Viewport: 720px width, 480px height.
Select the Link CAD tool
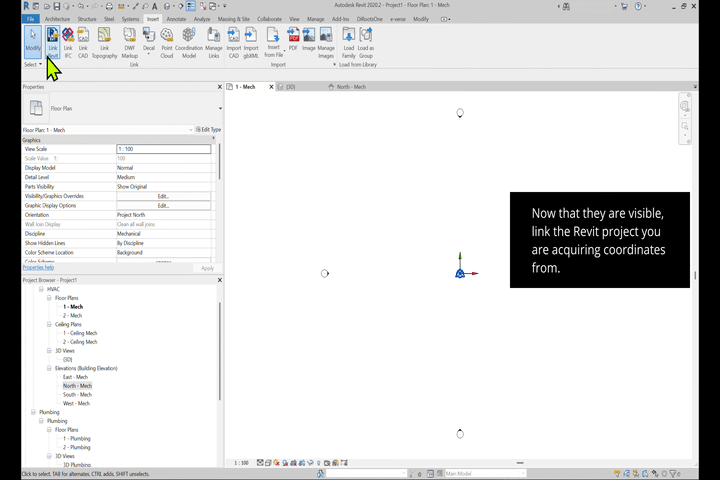pos(83,40)
